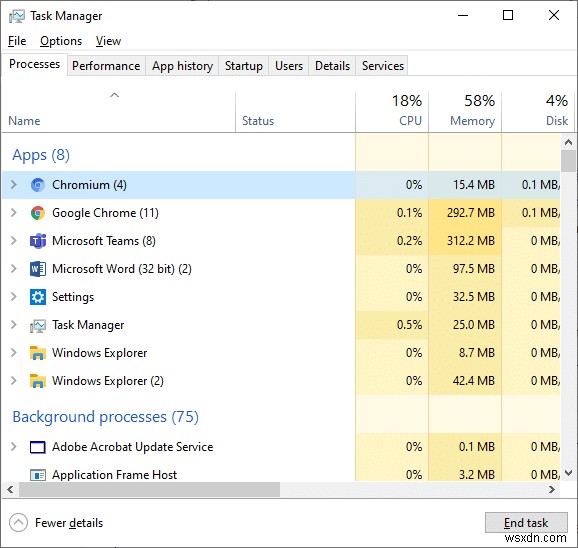Select the Processes tab
Viewport: 578px width, 548px height.
[34, 64]
